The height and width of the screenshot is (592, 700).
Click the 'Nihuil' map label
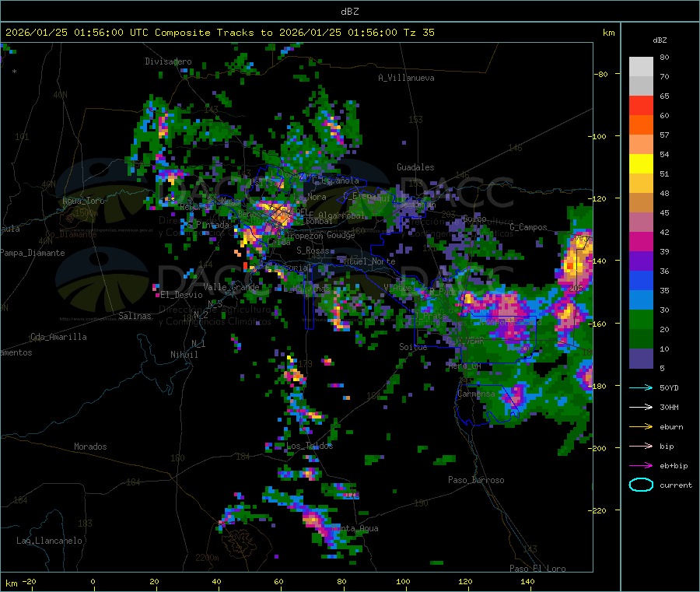pyautogui.click(x=184, y=355)
